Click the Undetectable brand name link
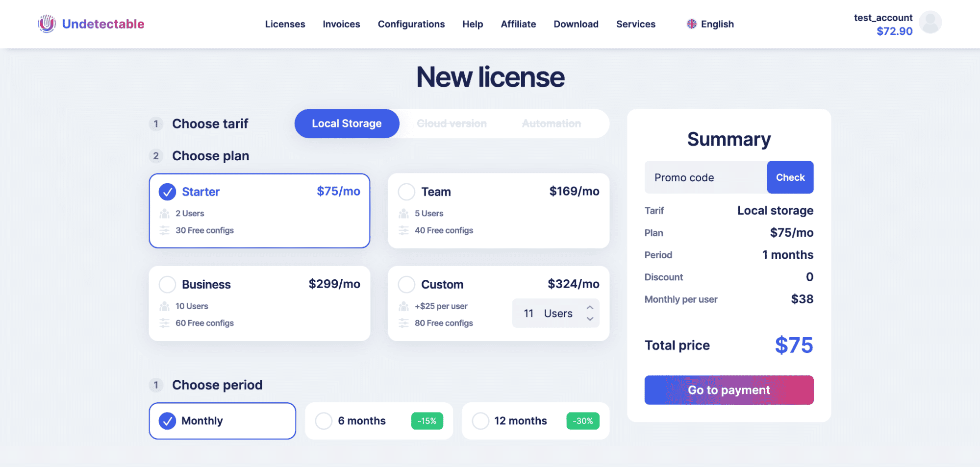The width and height of the screenshot is (980, 467). 103,24
